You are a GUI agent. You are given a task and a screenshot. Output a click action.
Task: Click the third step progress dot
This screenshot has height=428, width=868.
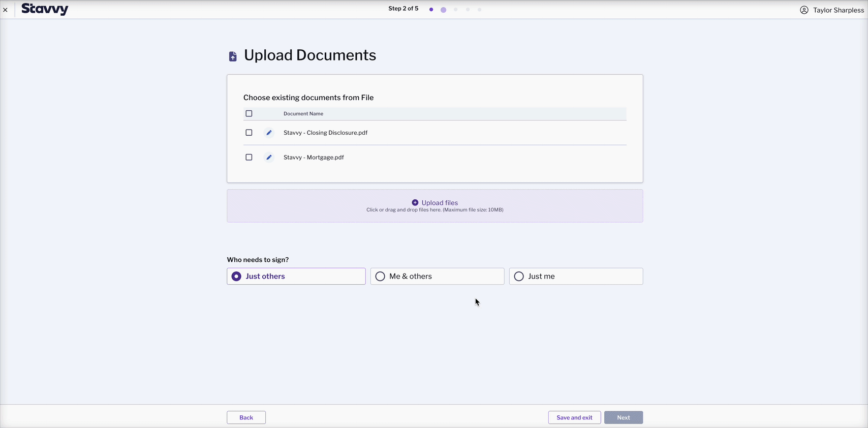(x=456, y=10)
